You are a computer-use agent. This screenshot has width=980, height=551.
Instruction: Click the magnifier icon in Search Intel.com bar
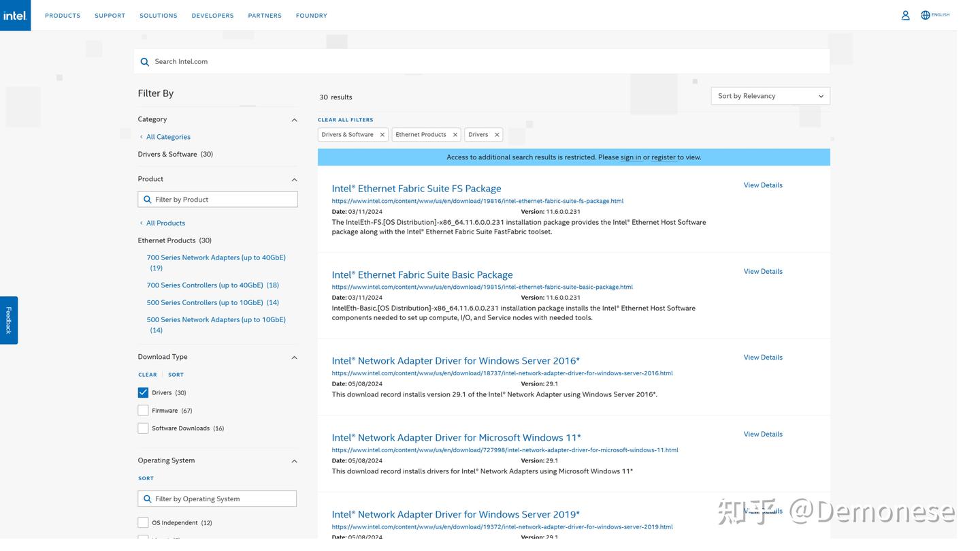pyautogui.click(x=144, y=62)
